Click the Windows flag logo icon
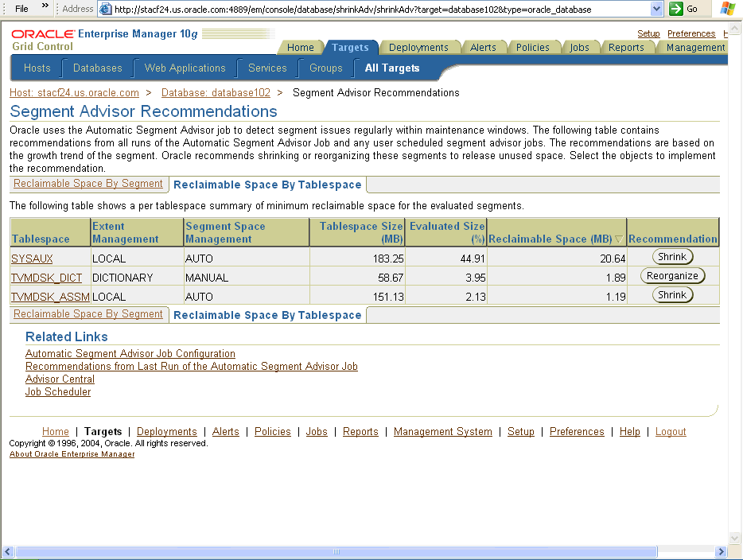The image size is (743, 560). tap(727, 9)
